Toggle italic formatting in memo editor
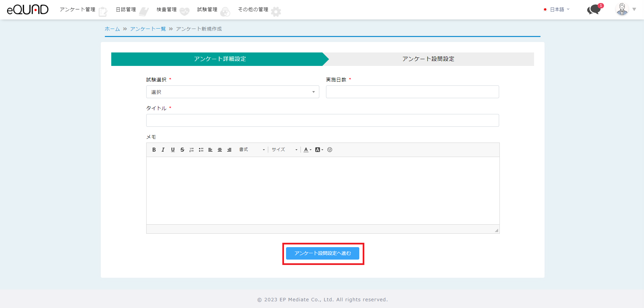 (x=163, y=150)
